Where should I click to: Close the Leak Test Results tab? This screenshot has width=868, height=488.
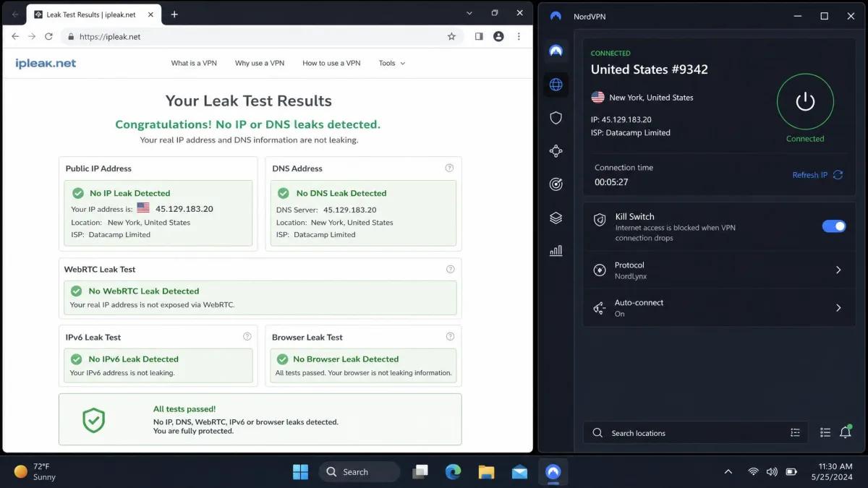pyautogui.click(x=150, y=14)
